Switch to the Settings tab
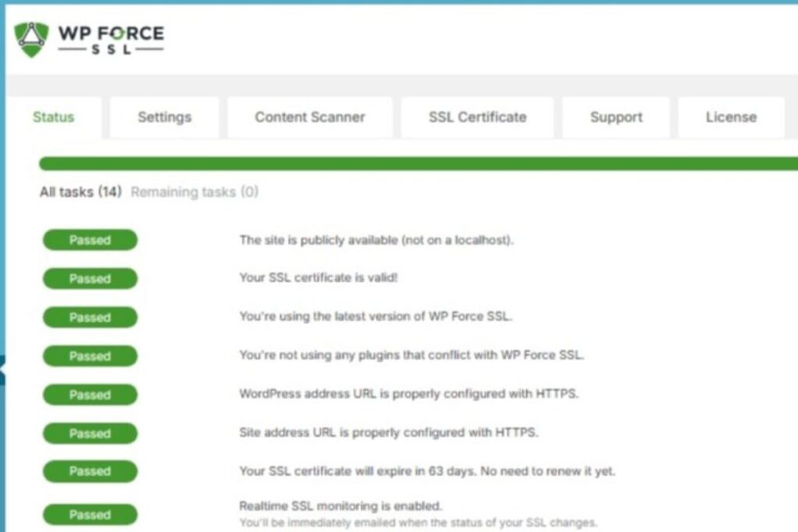This screenshot has height=532, width=798. [x=164, y=117]
